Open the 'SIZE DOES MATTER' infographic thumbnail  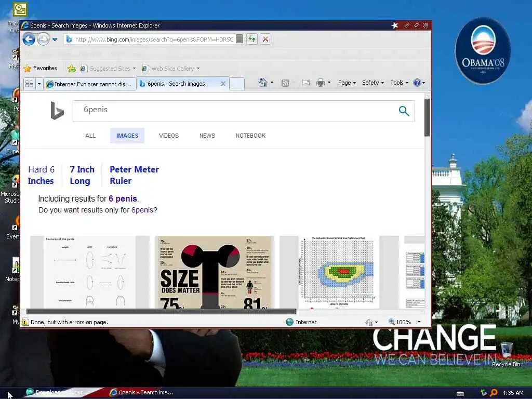coord(215,272)
